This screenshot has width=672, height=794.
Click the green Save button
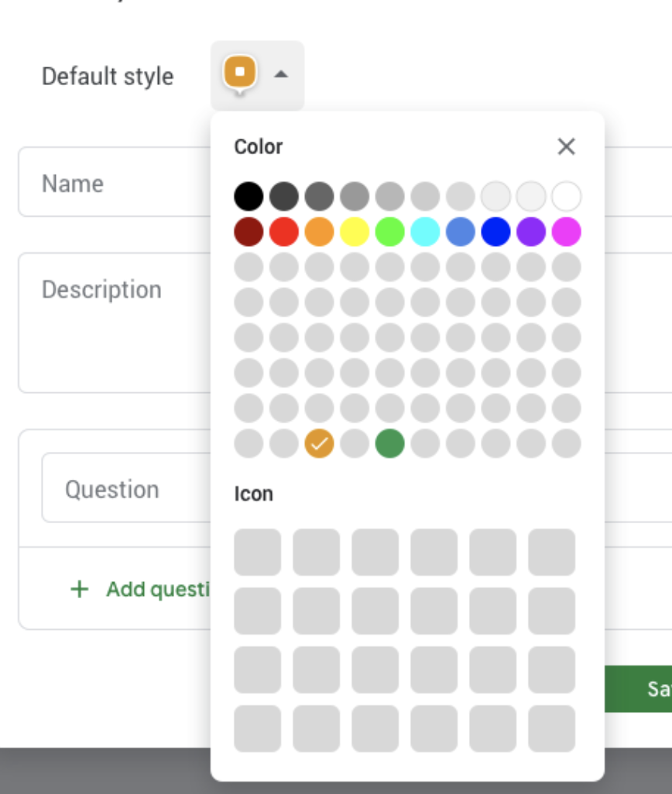[x=638, y=689]
